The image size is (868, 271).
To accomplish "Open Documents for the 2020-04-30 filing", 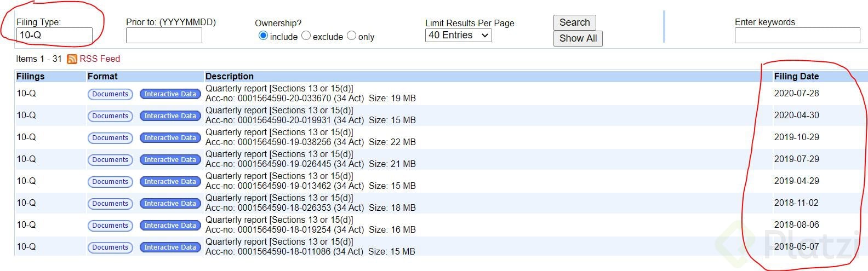I will tap(110, 116).
